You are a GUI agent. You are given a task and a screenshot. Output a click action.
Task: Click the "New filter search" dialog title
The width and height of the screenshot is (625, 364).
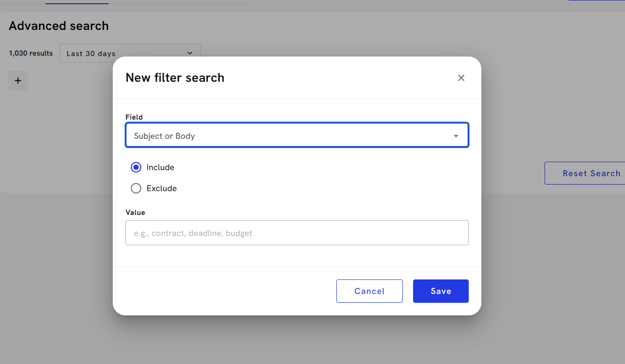(x=175, y=78)
